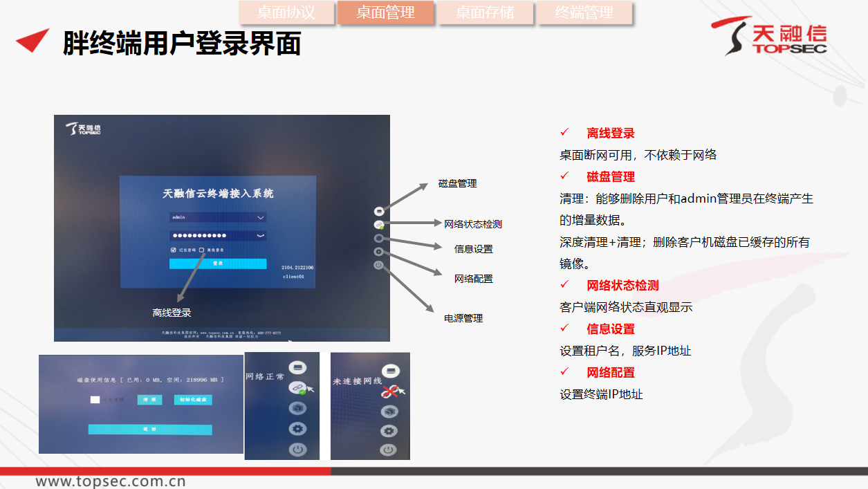Click the 未连接网线 status text
868x489 pixels.
pyautogui.click(x=358, y=381)
